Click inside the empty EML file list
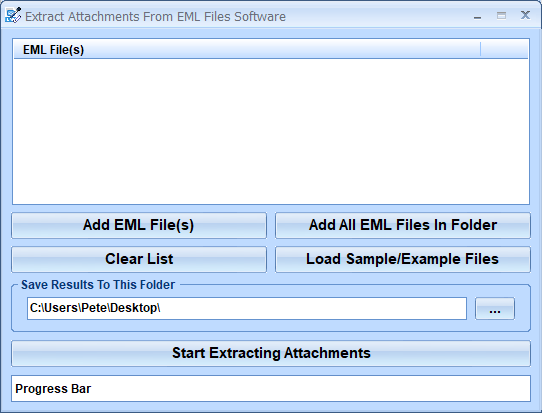The height and width of the screenshot is (413, 542). (271, 131)
